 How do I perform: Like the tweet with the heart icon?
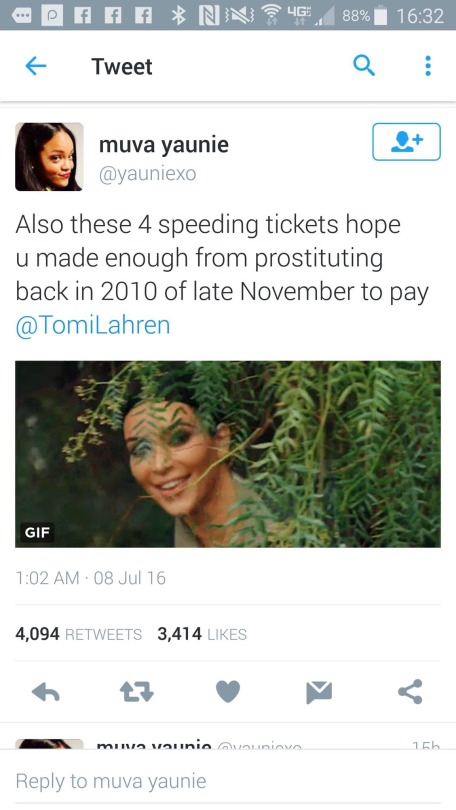pos(228,692)
